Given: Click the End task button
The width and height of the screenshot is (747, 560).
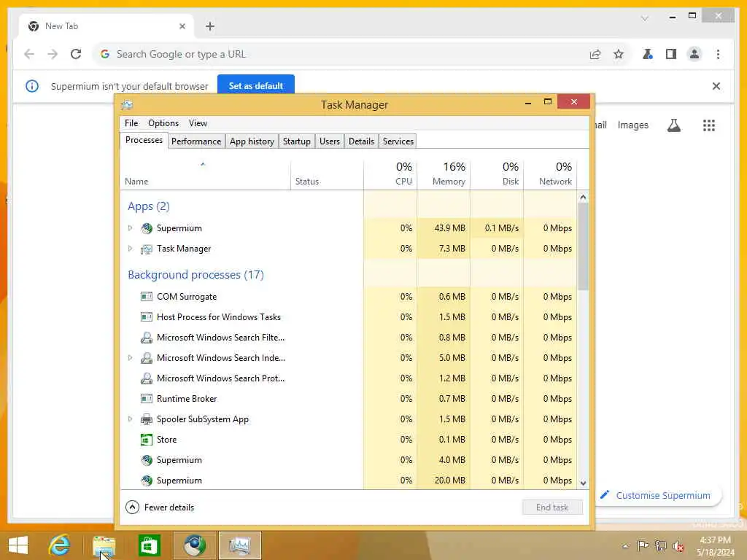Looking at the screenshot, I should tap(552, 507).
